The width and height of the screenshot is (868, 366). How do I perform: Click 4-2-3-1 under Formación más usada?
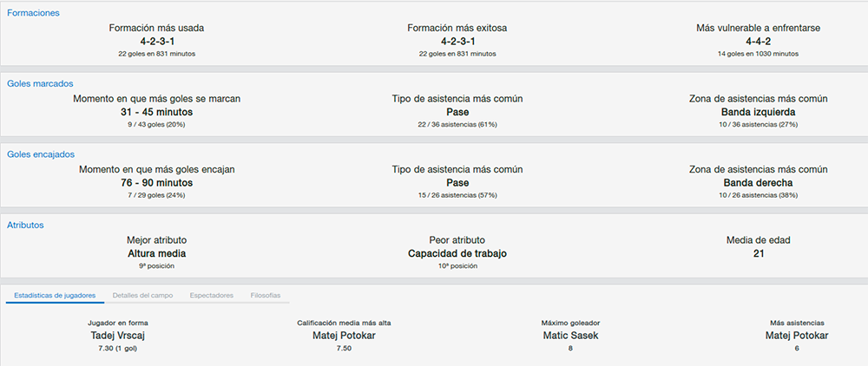[156, 42]
